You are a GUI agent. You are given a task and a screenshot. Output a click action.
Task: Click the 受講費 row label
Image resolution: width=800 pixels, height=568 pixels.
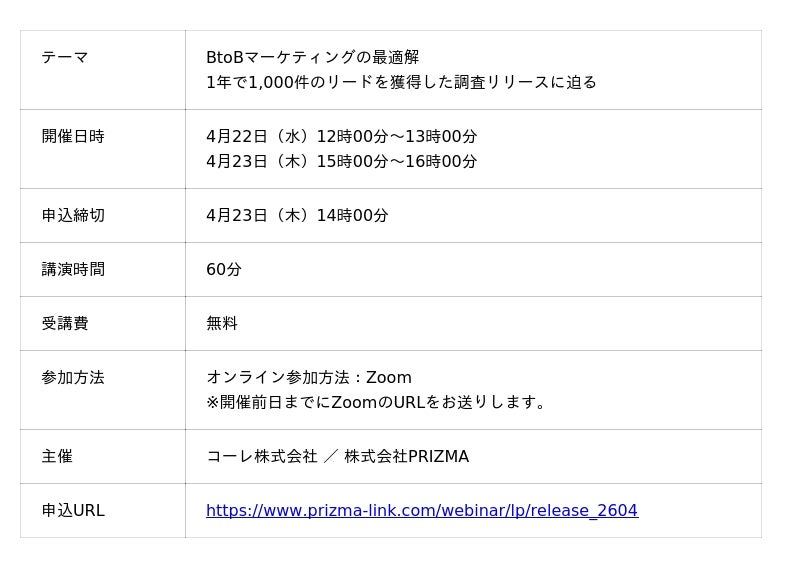coord(65,324)
